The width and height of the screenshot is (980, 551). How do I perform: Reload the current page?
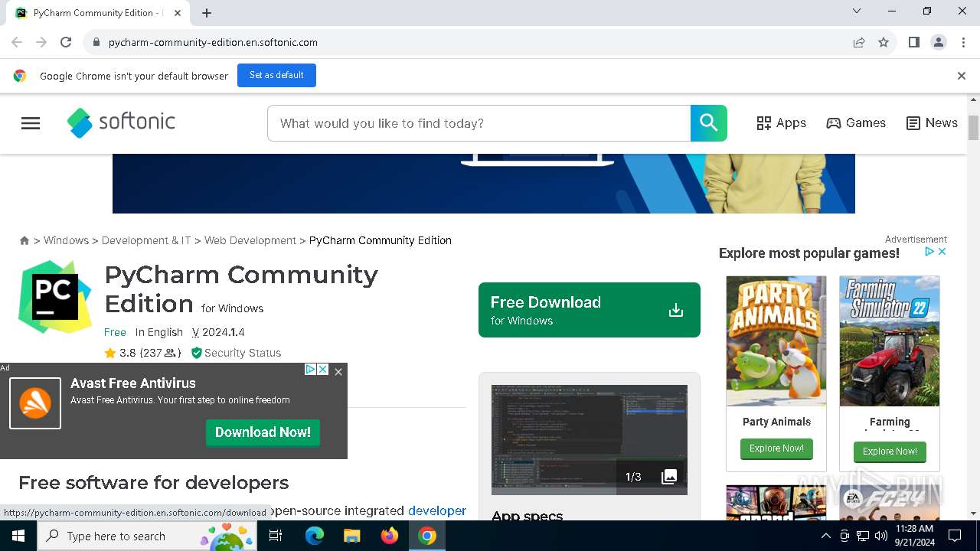[66, 42]
